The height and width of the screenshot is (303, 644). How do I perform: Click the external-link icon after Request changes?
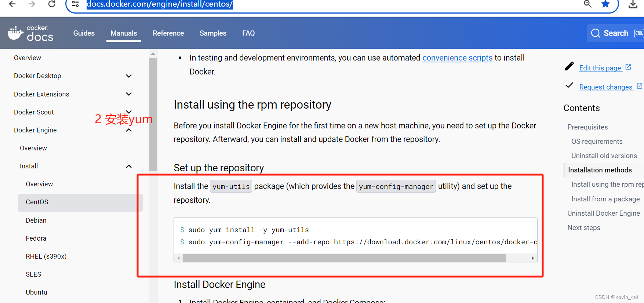(x=640, y=86)
